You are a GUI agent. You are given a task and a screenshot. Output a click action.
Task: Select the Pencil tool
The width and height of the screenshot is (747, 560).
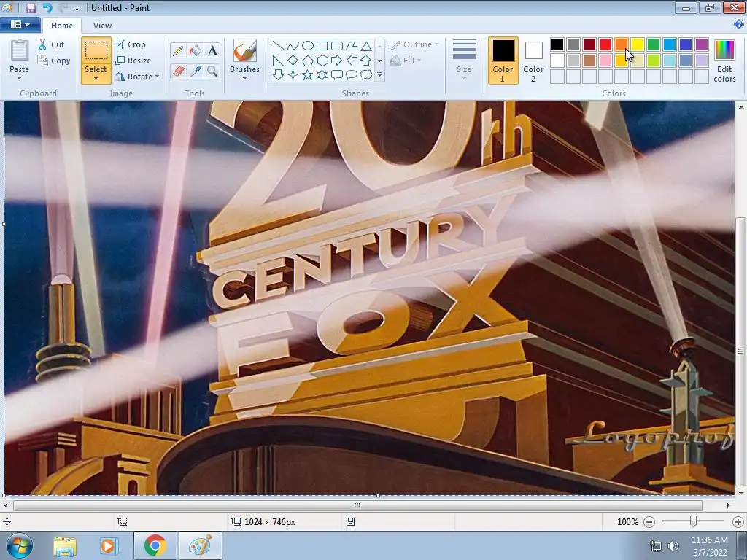pyautogui.click(x=178, y=50)
